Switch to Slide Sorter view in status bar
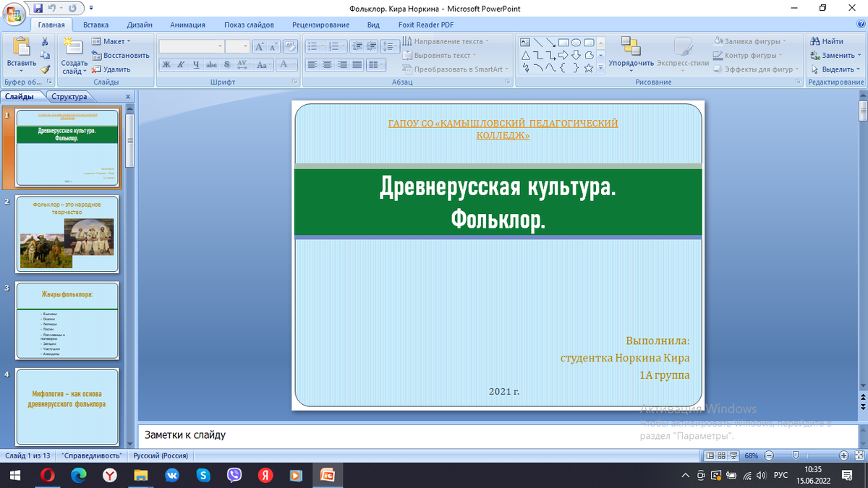This screenshot has width=868, height=488. click(x=723, y=456)
